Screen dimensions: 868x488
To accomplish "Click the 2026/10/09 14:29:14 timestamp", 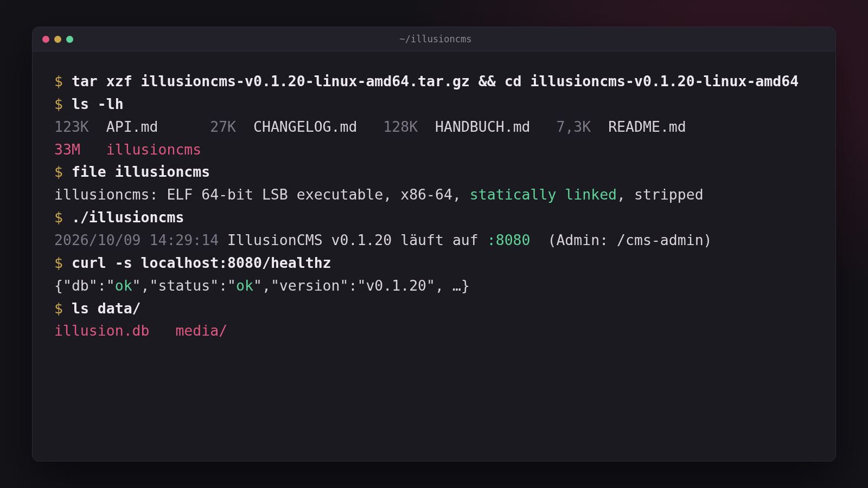I will 136,240.
